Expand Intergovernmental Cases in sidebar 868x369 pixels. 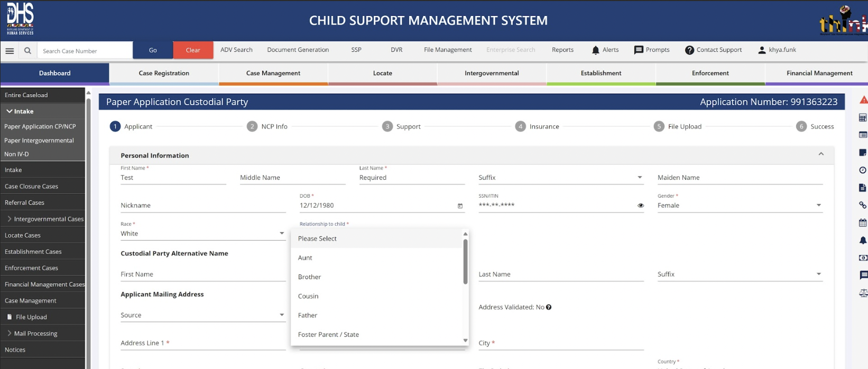click(x=10, y=219)
